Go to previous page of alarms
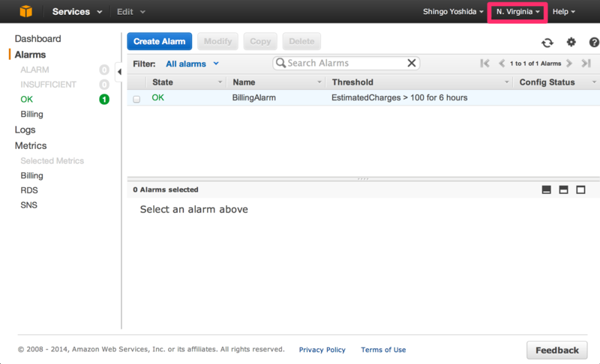This screenshot has width=600, height=364. pyautogui.click(x=502, y=64)
